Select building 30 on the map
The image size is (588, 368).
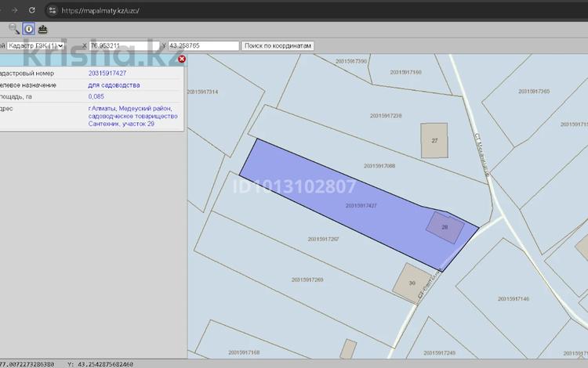[x=412, y=283]
